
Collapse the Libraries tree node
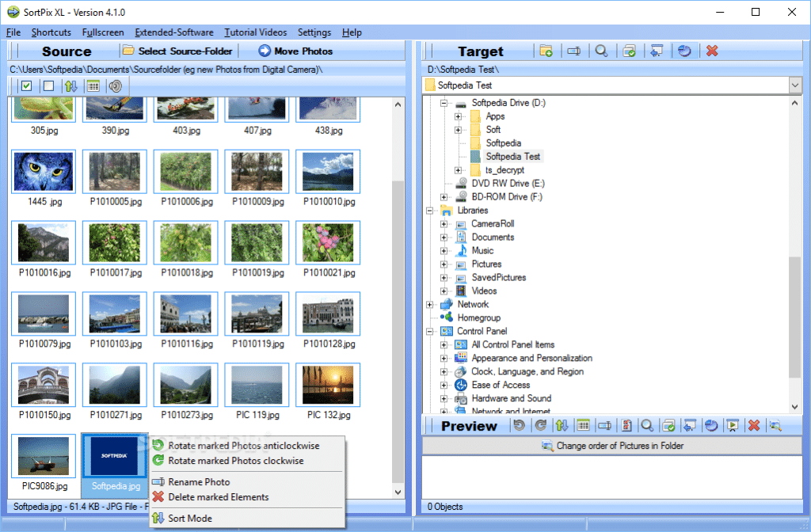[429, 211]
